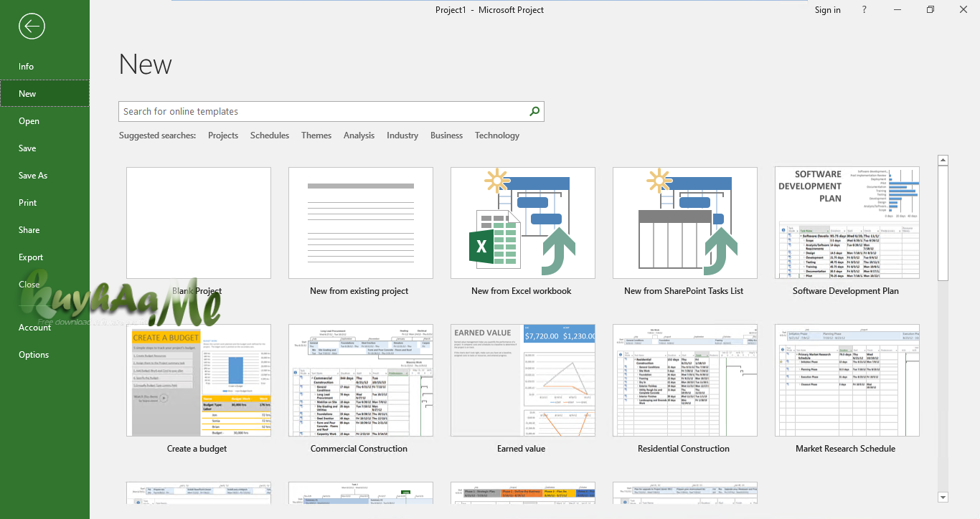Select the Blank Project thumbnail
980x519 pixels.
199,223
